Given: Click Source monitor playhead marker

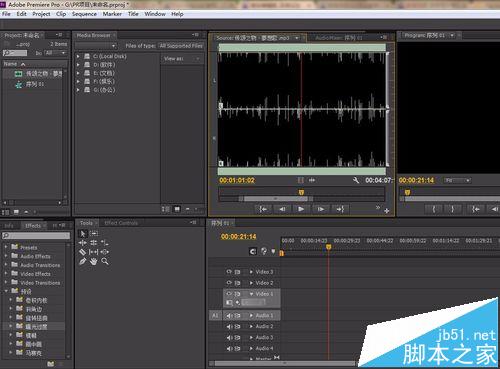Looking at the screenshot, I should (x=301, y=192).
